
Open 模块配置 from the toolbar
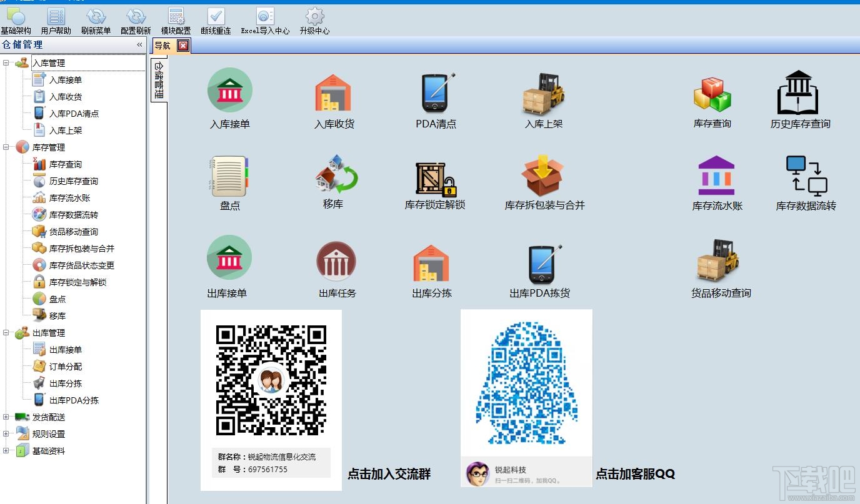coord(176,22)
